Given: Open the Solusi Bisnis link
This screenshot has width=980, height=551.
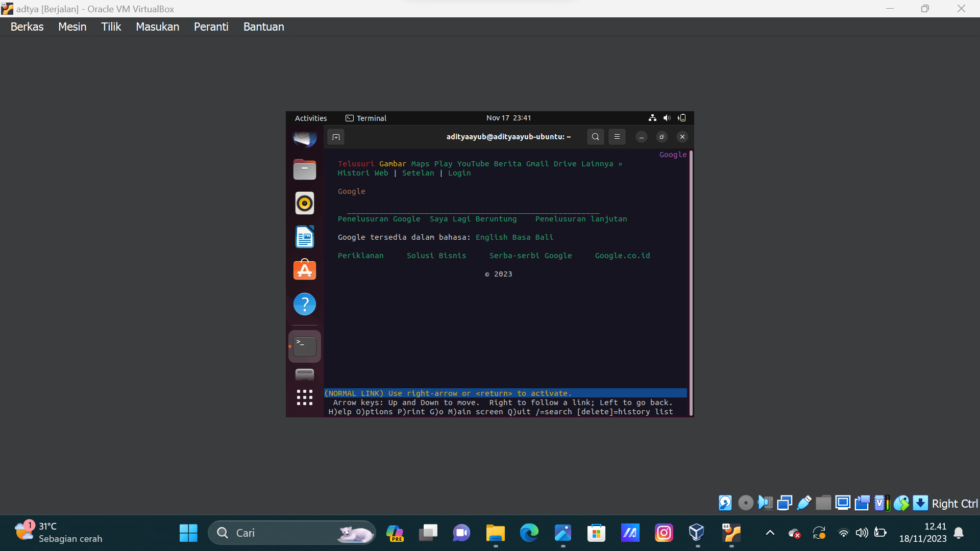Looking at the screenshot, I should (x=436, y=256).
